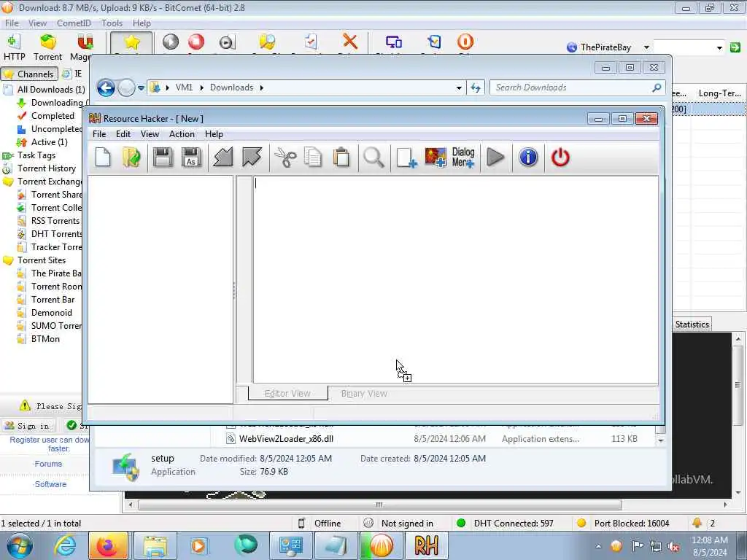Click blue Info icon in Resource Hacker
This screenshot has height=560, width=747.
(x=528, y=157)
